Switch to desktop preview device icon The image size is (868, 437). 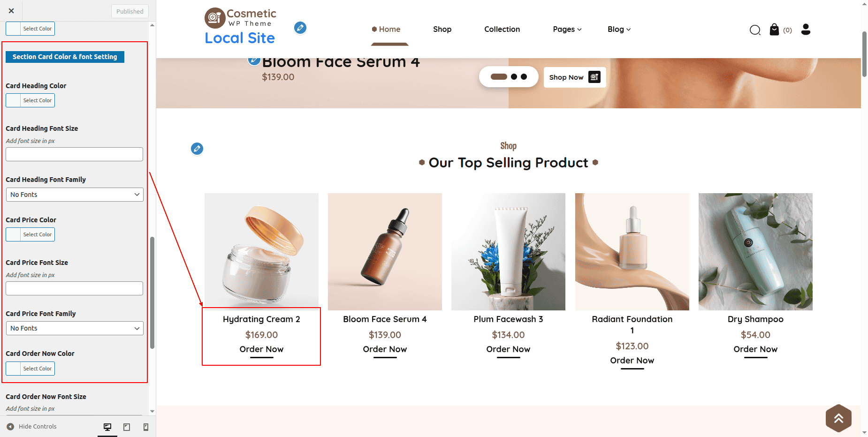[x=107, y=427]
